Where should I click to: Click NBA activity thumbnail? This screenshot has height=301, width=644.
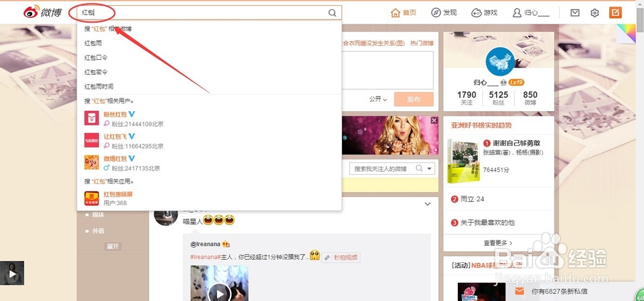click(x=481, y=291)
